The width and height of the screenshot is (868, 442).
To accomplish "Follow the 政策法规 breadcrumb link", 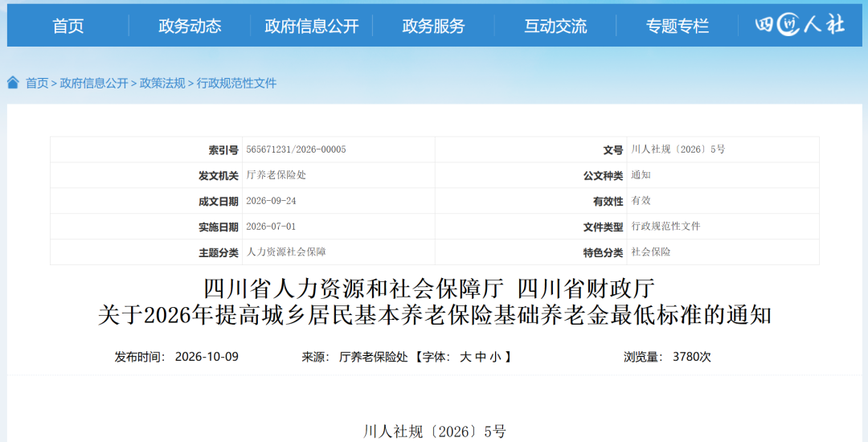I will point(162,83).
